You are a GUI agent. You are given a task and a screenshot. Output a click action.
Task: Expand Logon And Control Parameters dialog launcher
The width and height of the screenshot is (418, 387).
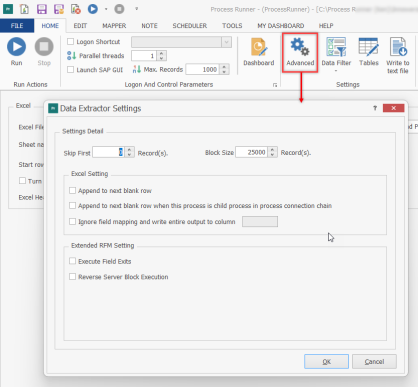click(275, 85)
